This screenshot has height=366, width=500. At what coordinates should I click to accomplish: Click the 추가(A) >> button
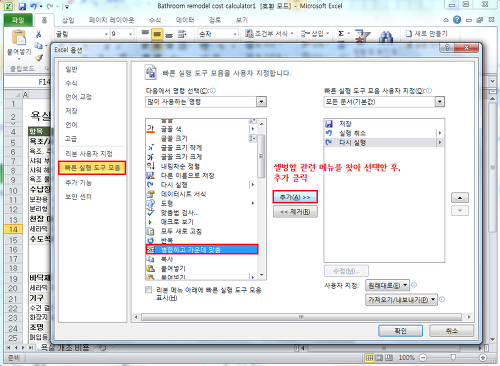click(x=295, y=197)
